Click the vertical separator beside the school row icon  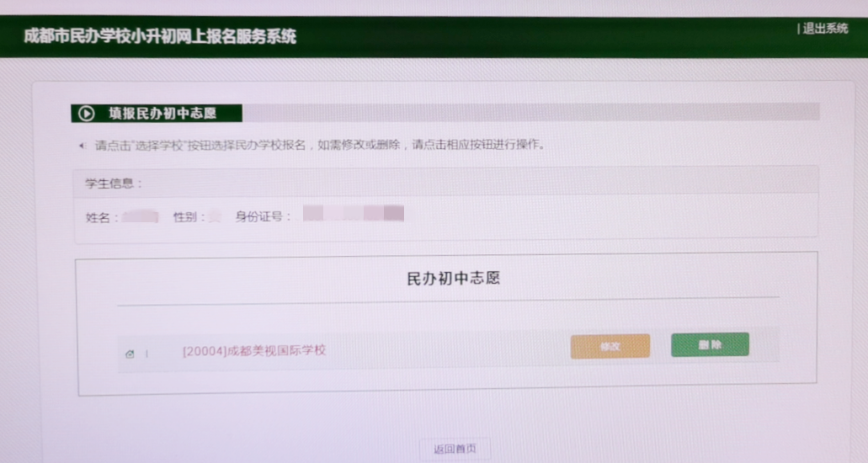[146, 354]
